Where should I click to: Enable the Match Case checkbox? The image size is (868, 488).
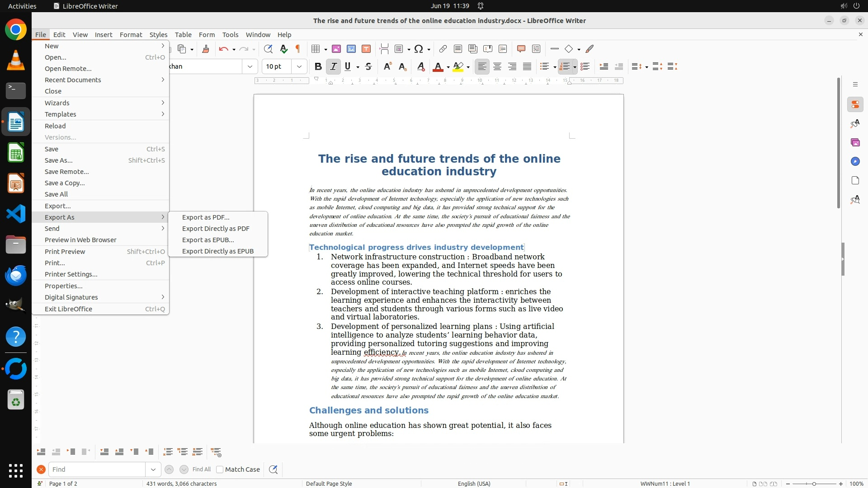220,469
